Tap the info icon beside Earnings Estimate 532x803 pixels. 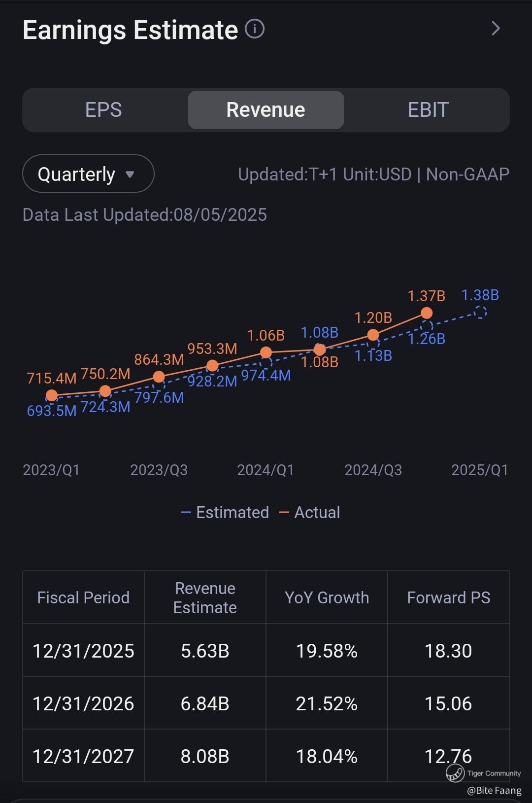[255, 29]
